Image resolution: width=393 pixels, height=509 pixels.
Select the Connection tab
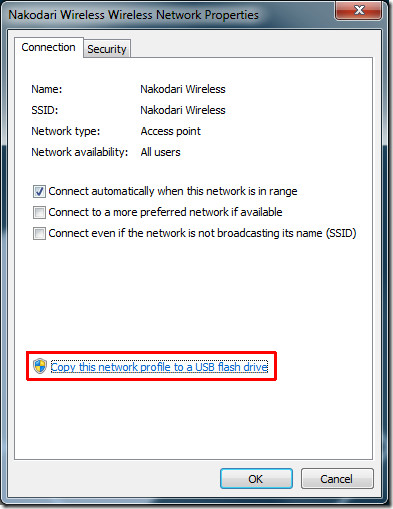(x=49, y=47)
